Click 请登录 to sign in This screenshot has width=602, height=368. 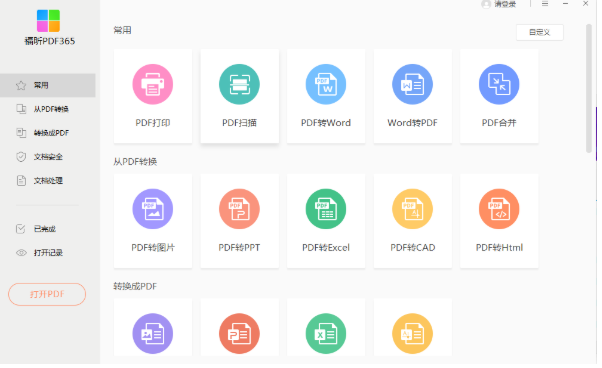click(499, 4)
